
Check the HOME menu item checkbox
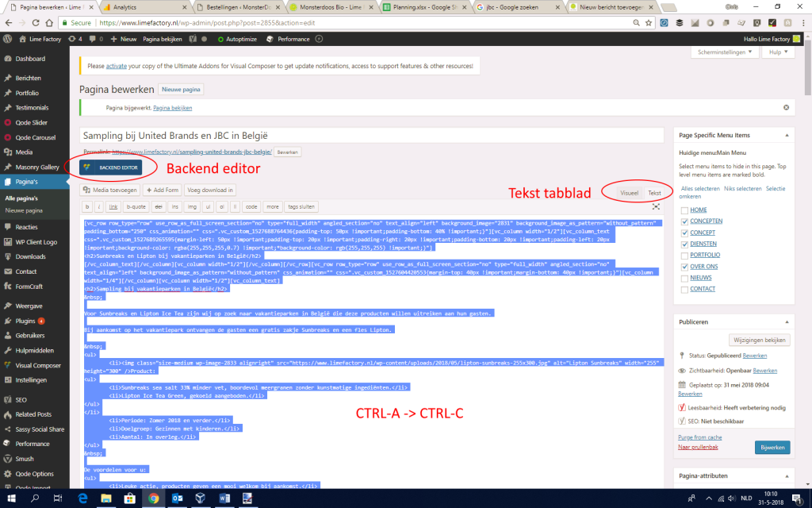[x=684, y=210]
